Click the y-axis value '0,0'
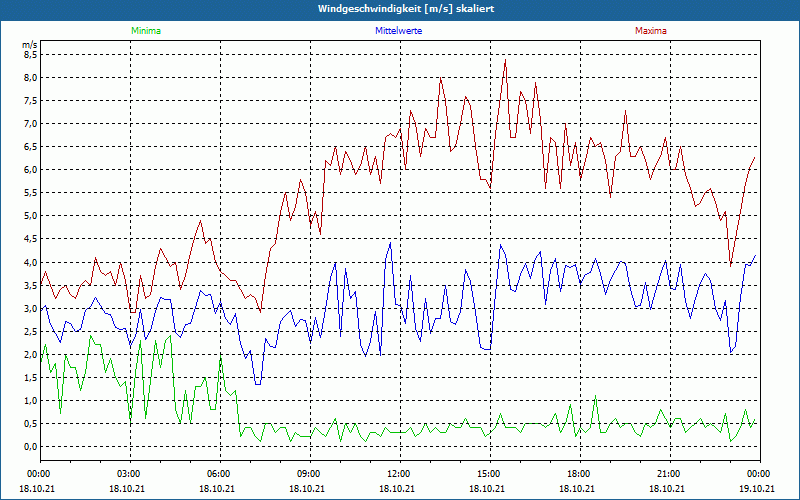 click(x=31, y=446)
